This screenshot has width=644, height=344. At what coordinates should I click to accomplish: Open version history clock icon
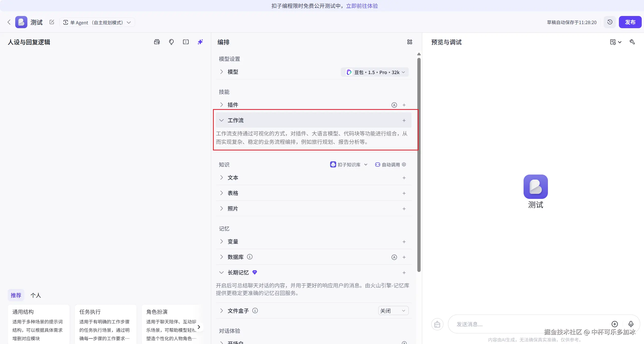tap(610, 22)
